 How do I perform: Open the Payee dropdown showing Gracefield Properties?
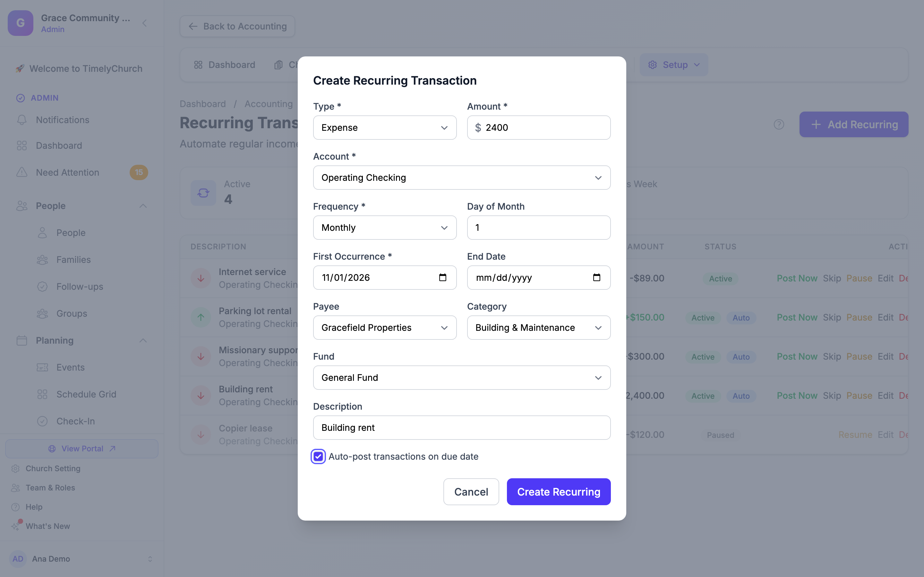(x=384, y=327)
